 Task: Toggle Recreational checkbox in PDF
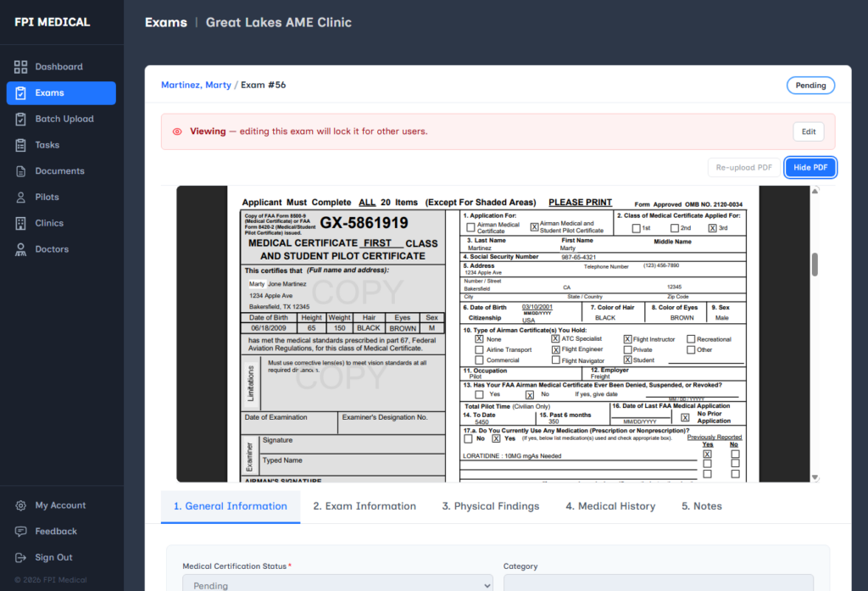point(691,339)
